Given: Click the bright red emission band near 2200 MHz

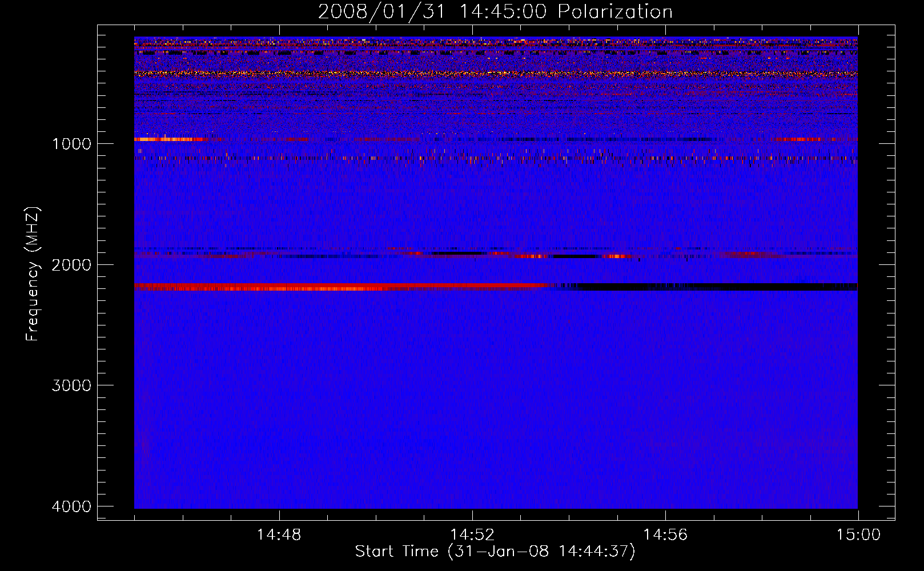Looking at the screenshot, I should click(x=343, y=287).
